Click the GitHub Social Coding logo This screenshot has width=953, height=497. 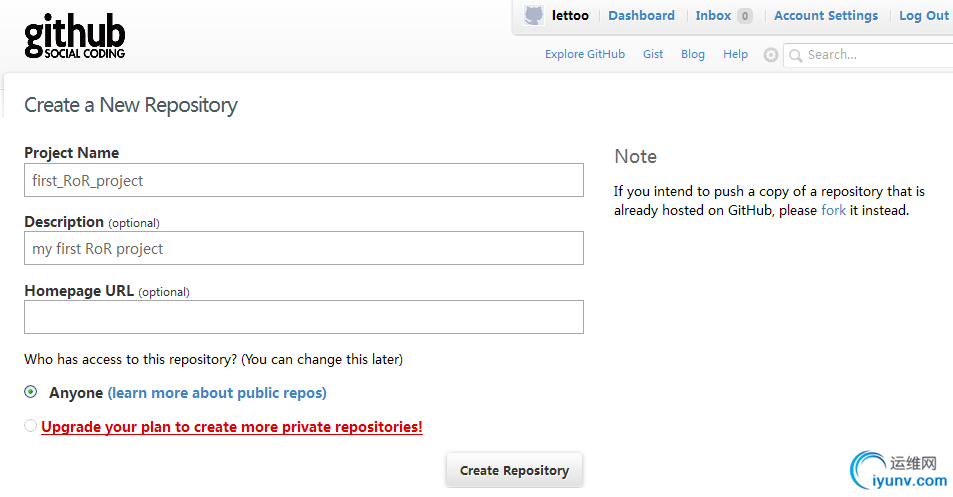75,37
